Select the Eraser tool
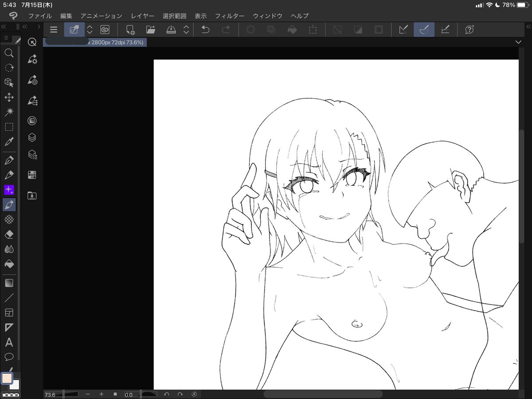This screenshot has width=532, height=399. tap(9, 234)
